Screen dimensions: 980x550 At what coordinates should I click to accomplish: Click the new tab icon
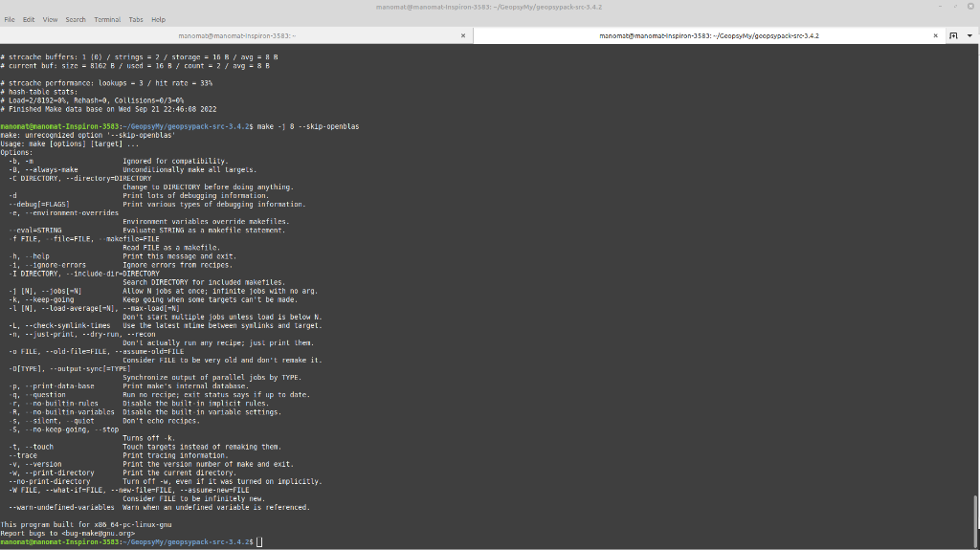click(x=954, y=35)
